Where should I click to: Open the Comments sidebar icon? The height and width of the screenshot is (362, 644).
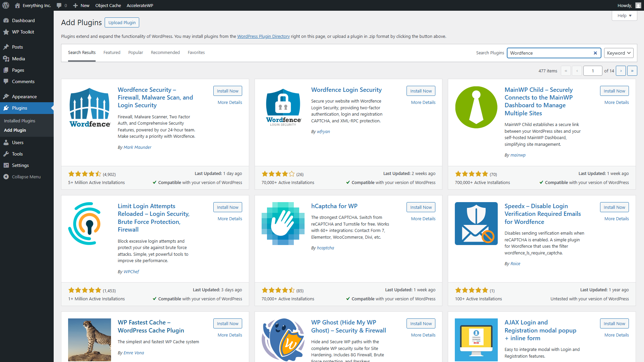6,81
